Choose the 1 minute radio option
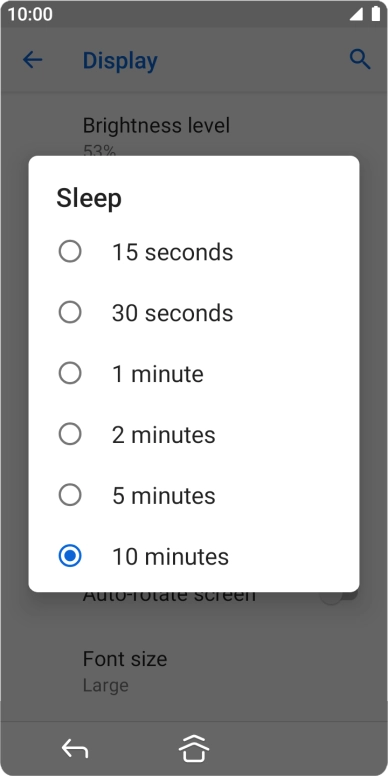The height and width of the screenshot is (776, 388). pyautogui.click(x=70, y=373)
